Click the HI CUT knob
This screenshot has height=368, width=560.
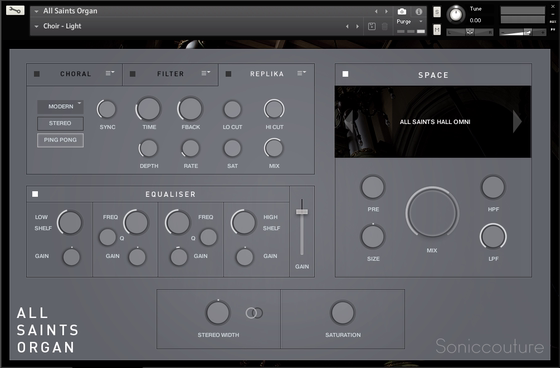[274, 109]
